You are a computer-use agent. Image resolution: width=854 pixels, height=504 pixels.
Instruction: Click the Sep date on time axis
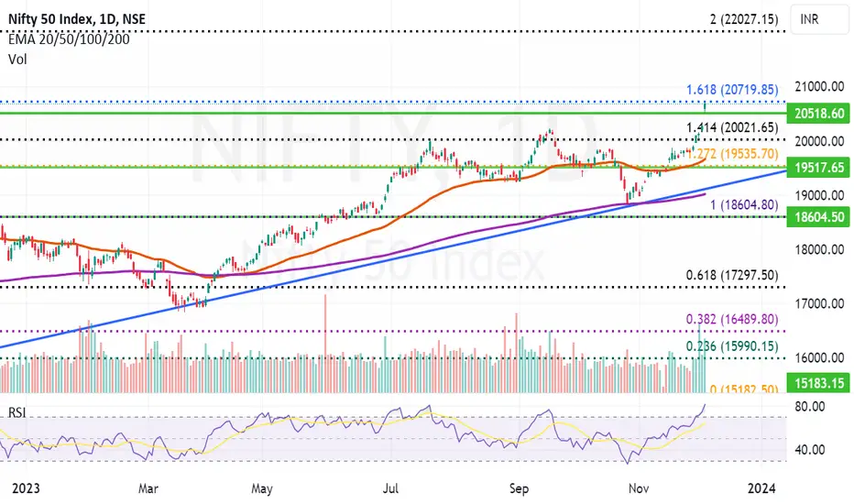519,488
